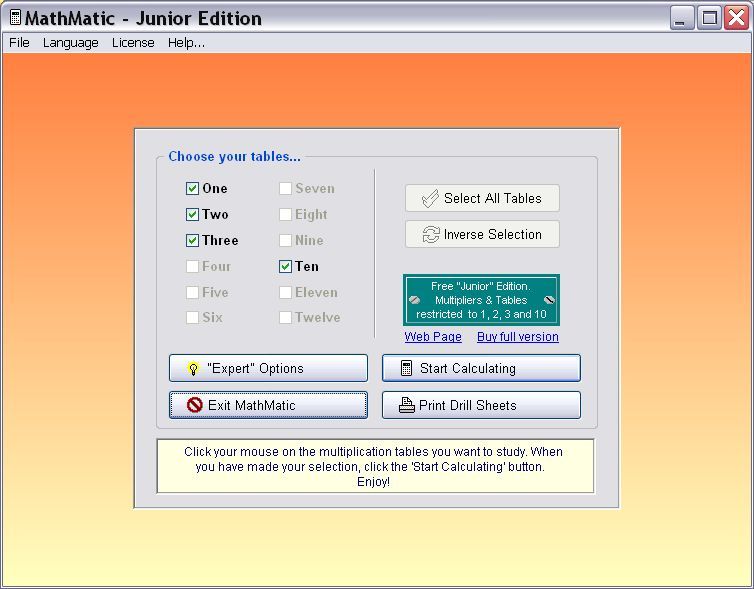Tick the Nine table checkbox
Screen dimensions: 754x589
coord(285,240)
